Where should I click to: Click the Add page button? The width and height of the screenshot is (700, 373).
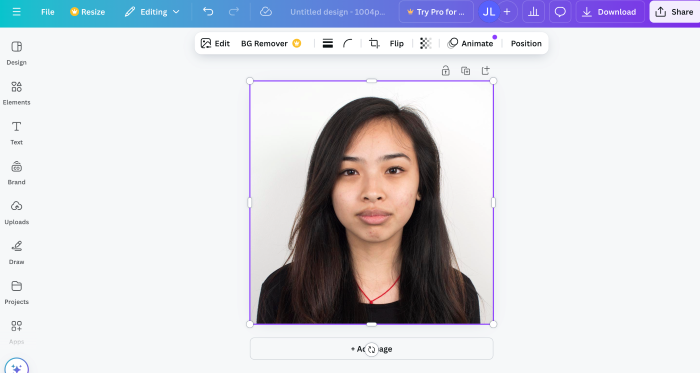tap(371, 348)
